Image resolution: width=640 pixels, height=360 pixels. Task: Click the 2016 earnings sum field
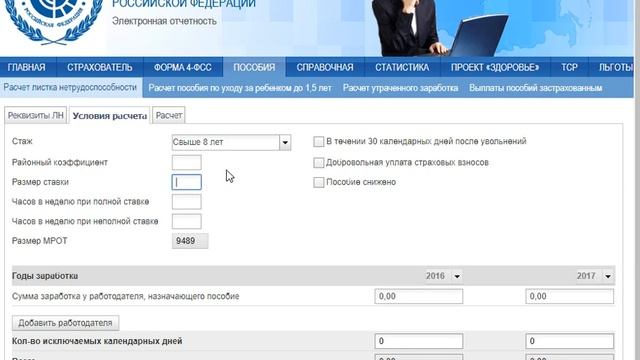tap(419, 296)
